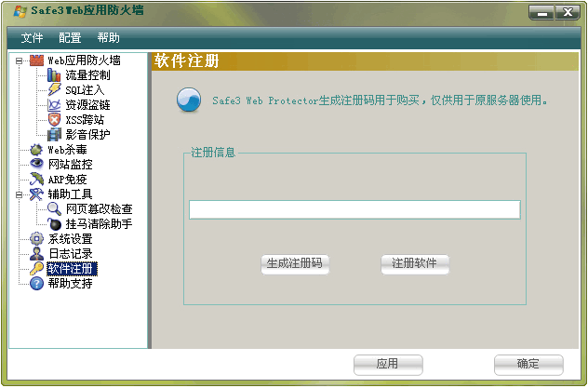
Task: Click the 流量控制 icon in tree
Action: pyautogui.click(x=54, y=75)
